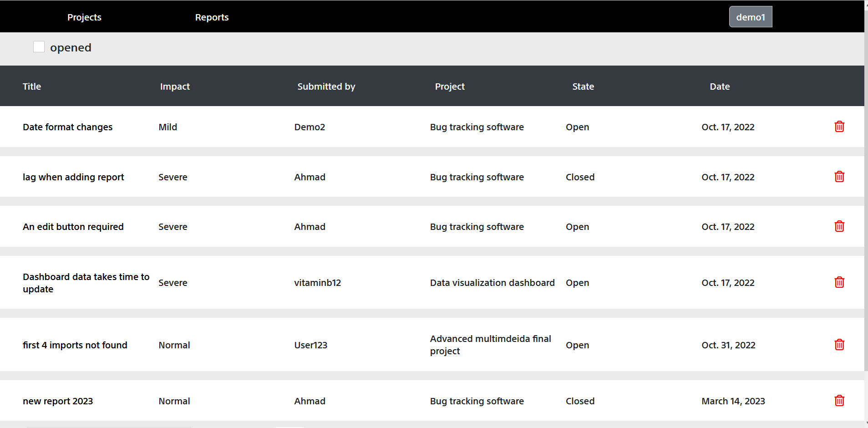The height and width of the screenshot is (428, 868).
Task: Click the Impact column header
Action: 175,87
